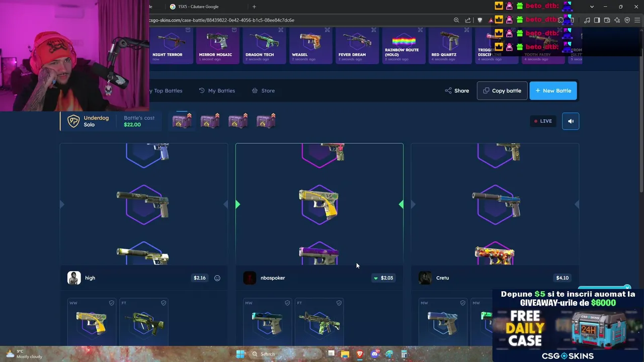Start a New Battle
This screenshot has width=644, height=362.
553,90
